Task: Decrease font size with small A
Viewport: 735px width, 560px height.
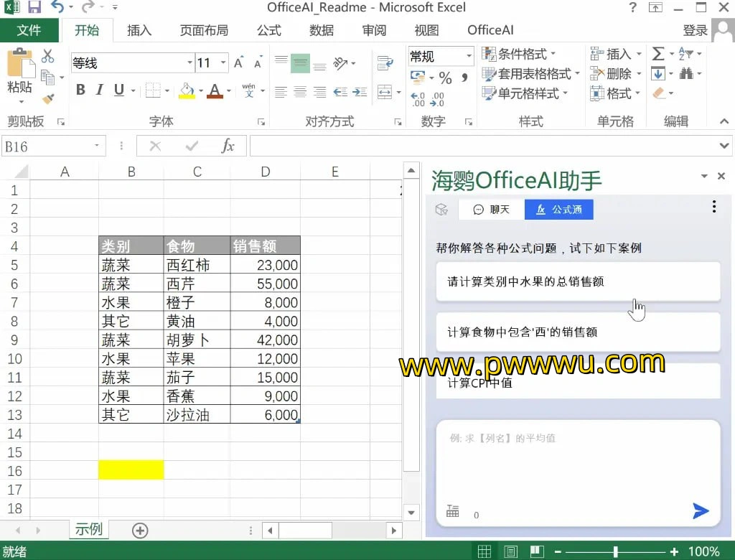Action: (258, 63)
